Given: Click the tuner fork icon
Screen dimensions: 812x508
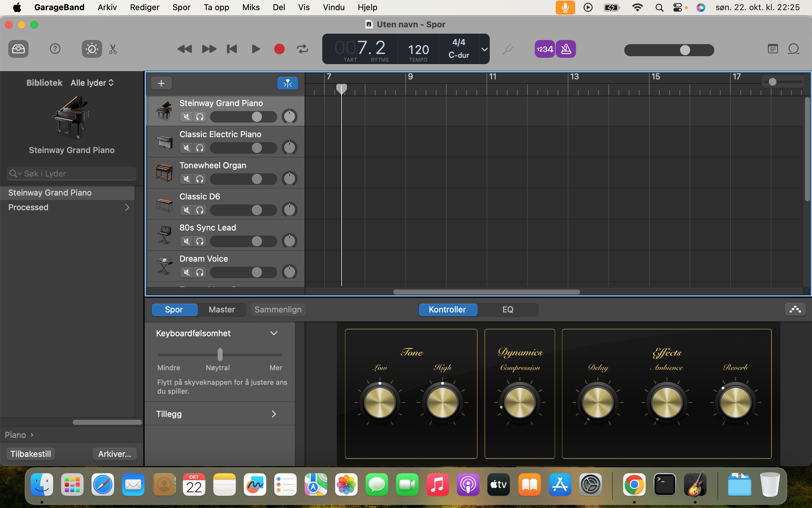Looking at the screenshot, I should tap(508, 49).
